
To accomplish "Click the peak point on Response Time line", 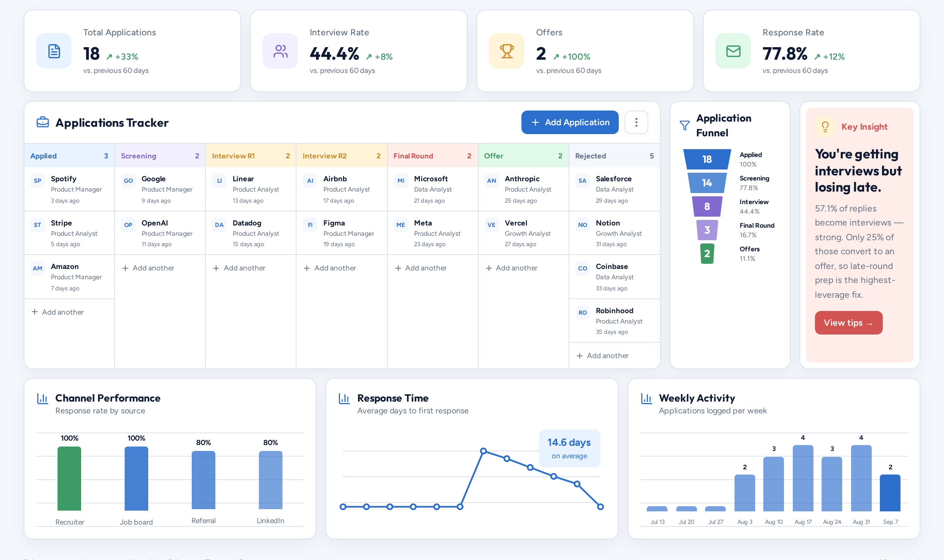I will [483, 451].
